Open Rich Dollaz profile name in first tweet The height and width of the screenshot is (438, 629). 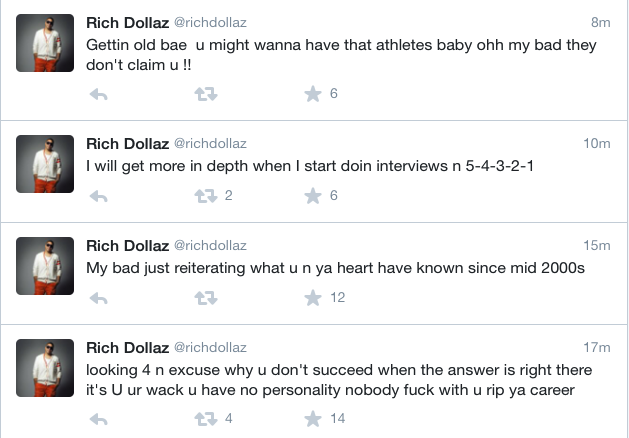[127, 22]
